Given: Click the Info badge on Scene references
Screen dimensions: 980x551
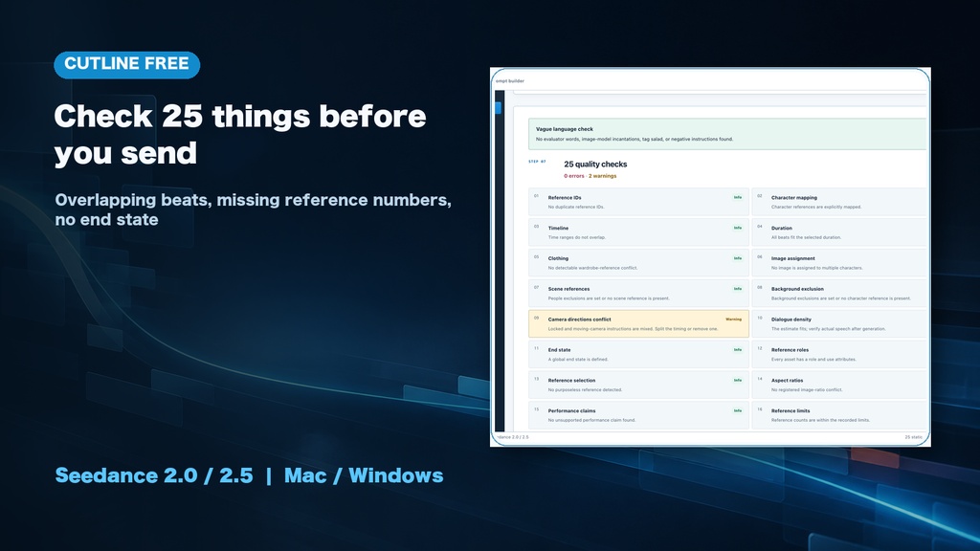Looking at the screenshot, I should [x=738, y=289].
